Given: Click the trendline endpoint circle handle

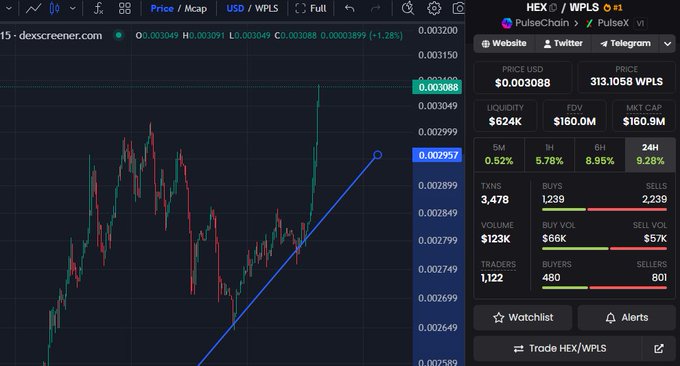Looking at the screenshot, I should [x=378, y=155].
